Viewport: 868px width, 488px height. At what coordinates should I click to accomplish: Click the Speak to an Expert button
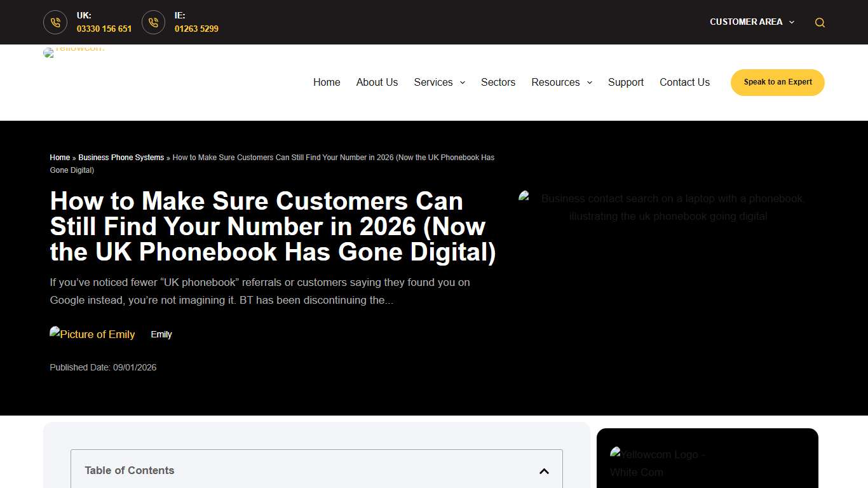(x=777, y=82)
